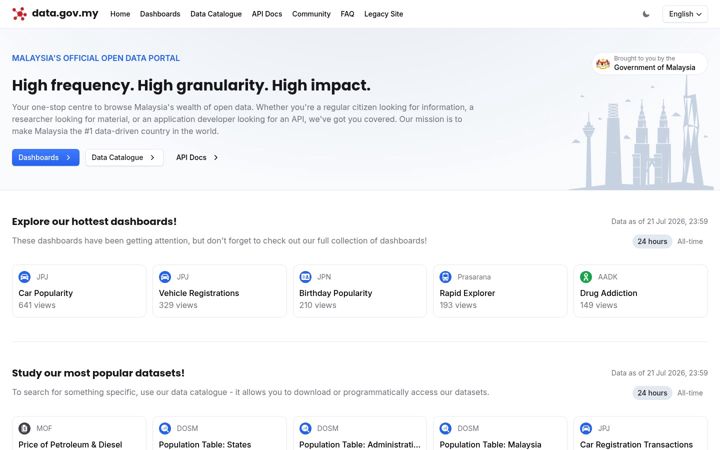Click the '193 views' text
Viewport: 720px width, 450px height.
458,305
